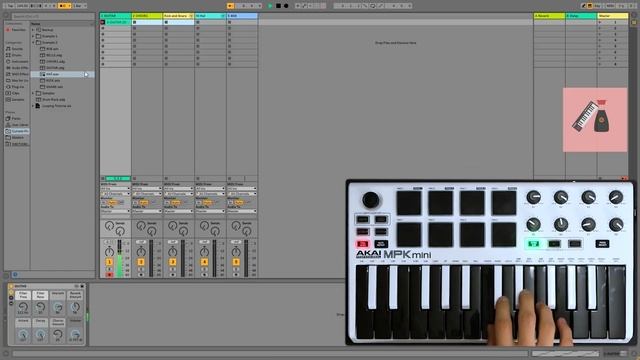Click the Attack macro knob
Image resolution: width=640 pixels, height=360 pixels.
point(23,334)
